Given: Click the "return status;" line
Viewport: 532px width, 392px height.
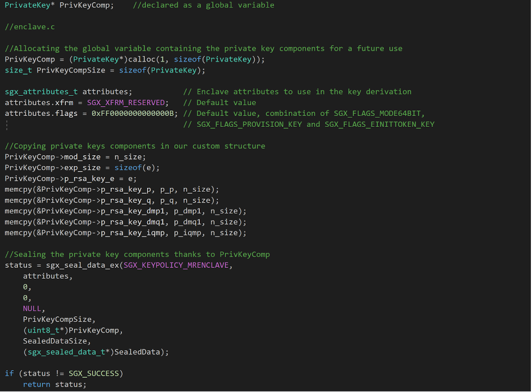Looking at the screenshot, I should click(54, 384).
